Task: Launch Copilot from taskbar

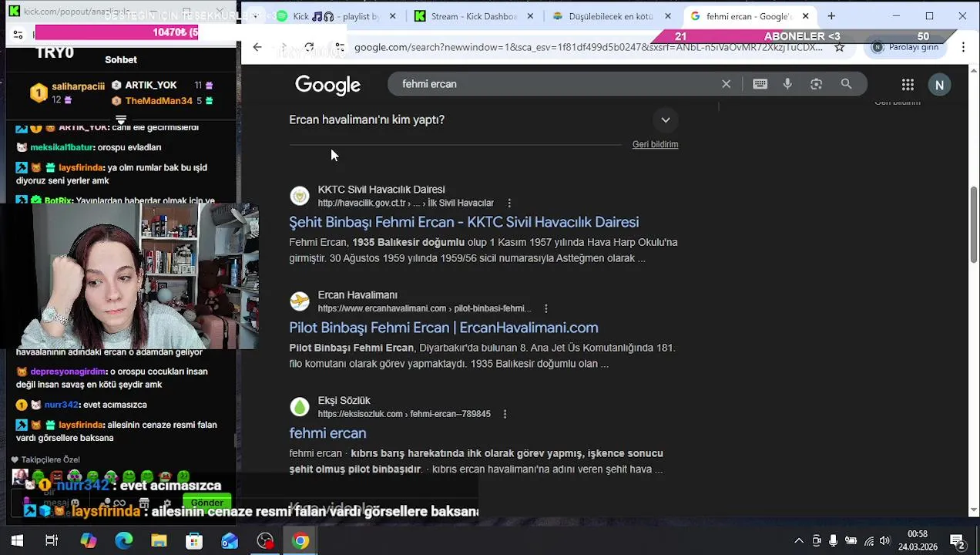Action: (89, 541)
